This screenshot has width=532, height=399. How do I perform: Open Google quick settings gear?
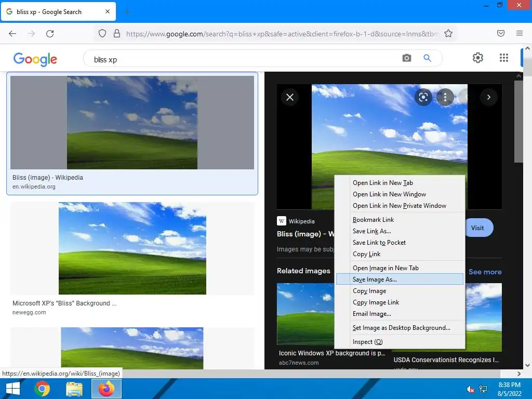click(x=478, y=58)
